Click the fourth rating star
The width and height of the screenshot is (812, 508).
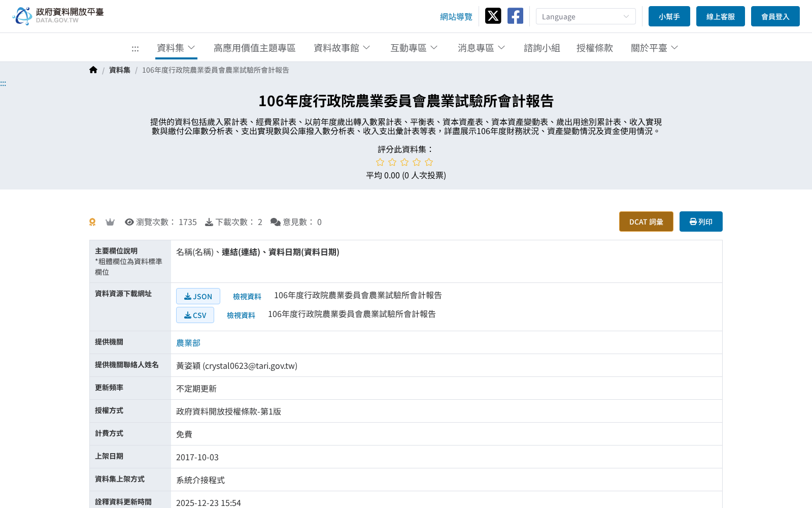click(417, 162)
